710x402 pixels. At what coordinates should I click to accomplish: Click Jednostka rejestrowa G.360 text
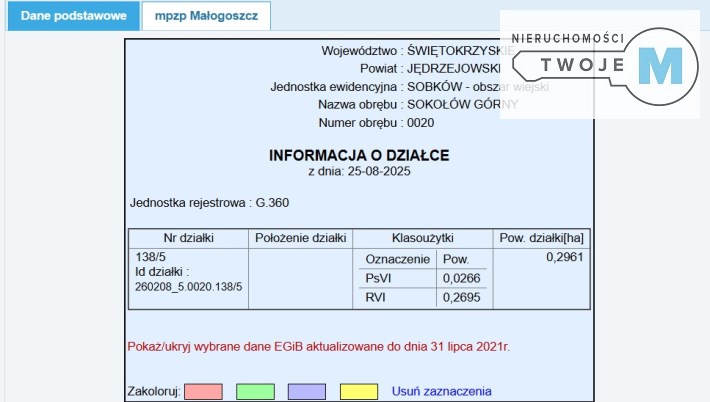[x=209, y=203]
